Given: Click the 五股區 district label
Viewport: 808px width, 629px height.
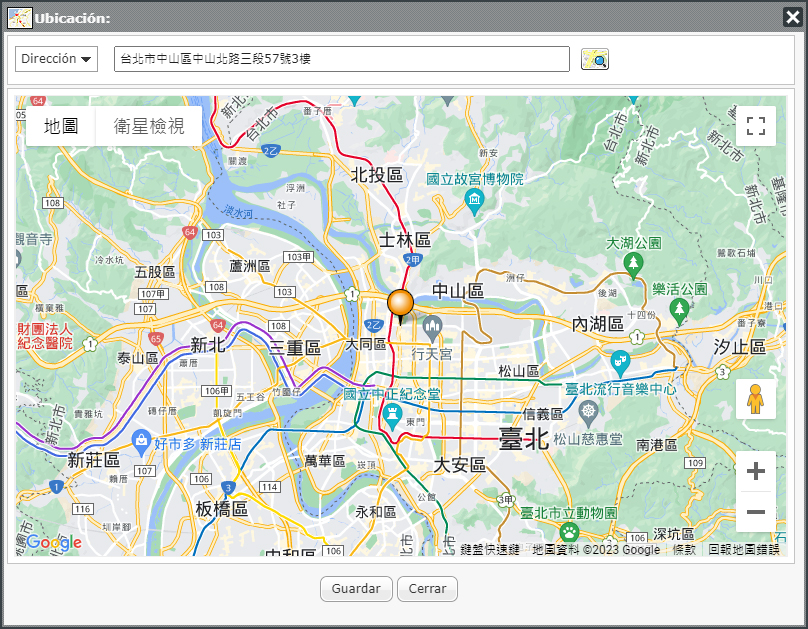Looking at the screenshot, I should [155, 272].
